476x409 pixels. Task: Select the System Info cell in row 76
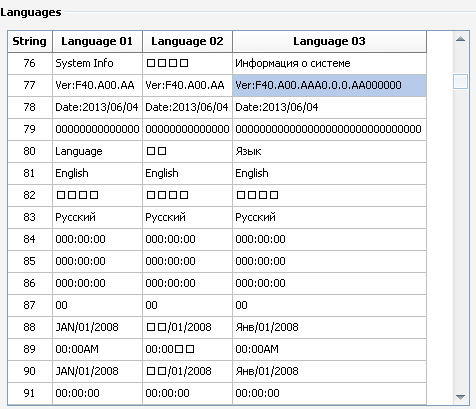pyautogui.click(x=97, y=63)
